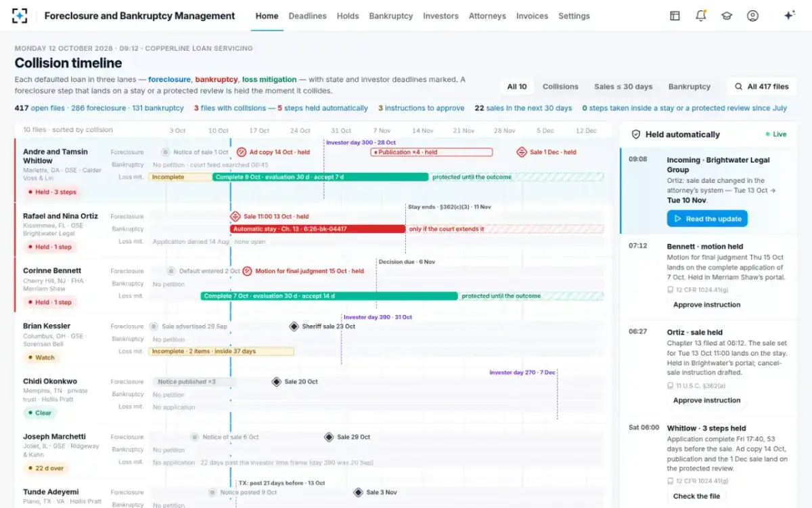Open the 3 instructions to approve link
Viewport: 812px width, 508px height.
[421, 108]
